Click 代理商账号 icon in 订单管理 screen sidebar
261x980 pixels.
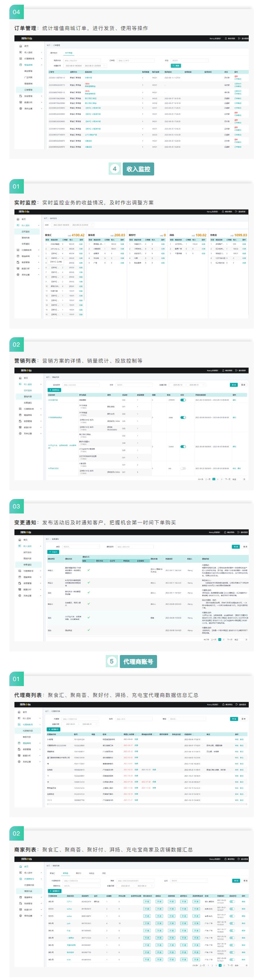tap(21, 58)
